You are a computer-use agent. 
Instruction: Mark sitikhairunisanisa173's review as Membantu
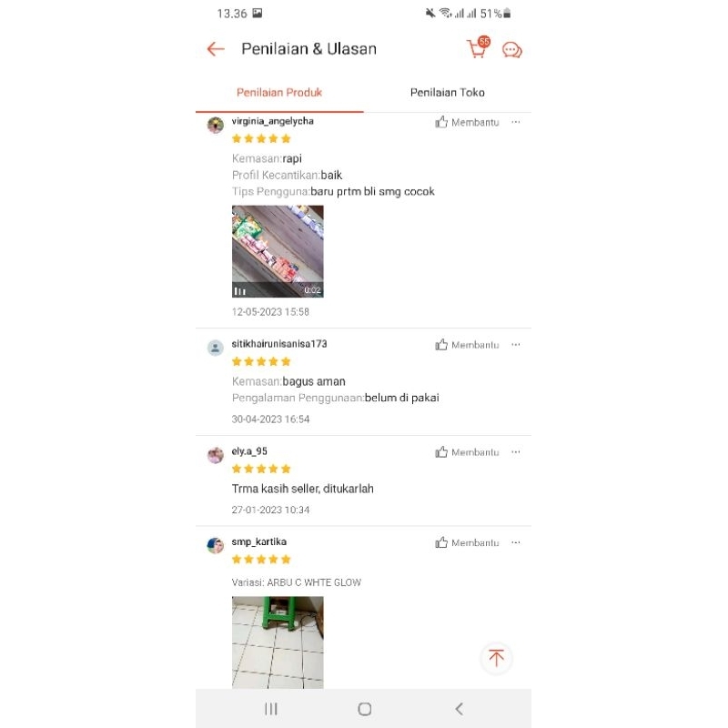pyautogui.click(x=467, y=345)
